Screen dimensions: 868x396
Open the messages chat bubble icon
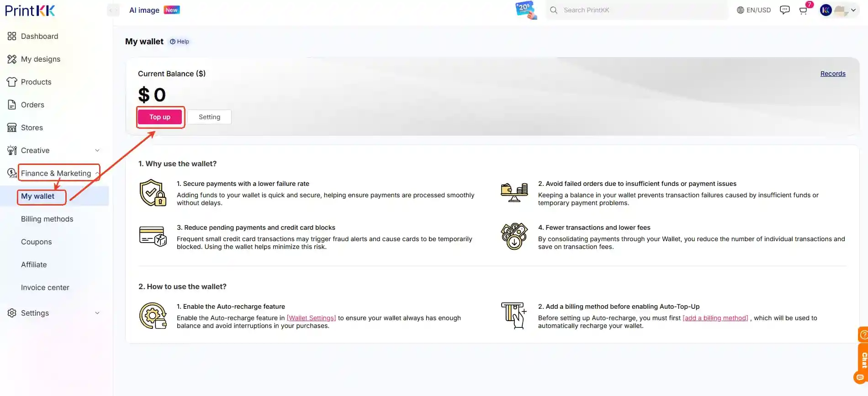(x=784, y=10)
